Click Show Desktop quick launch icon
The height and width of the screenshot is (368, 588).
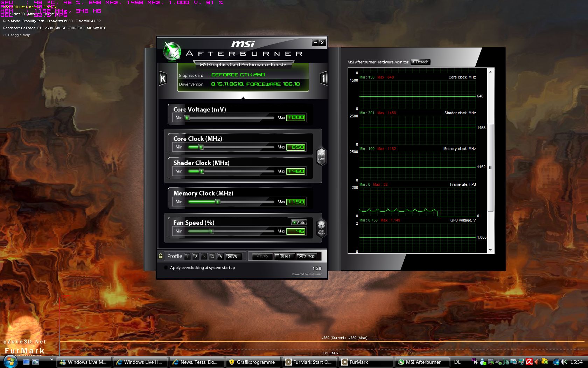pyautogui.click(x=26, y=362)
